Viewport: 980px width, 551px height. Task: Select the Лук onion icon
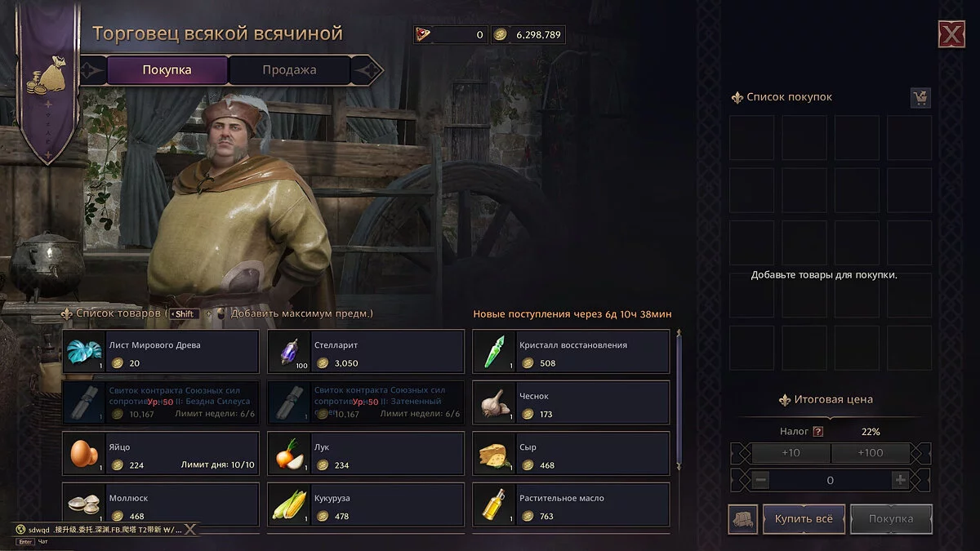click(x=288, y=453)
